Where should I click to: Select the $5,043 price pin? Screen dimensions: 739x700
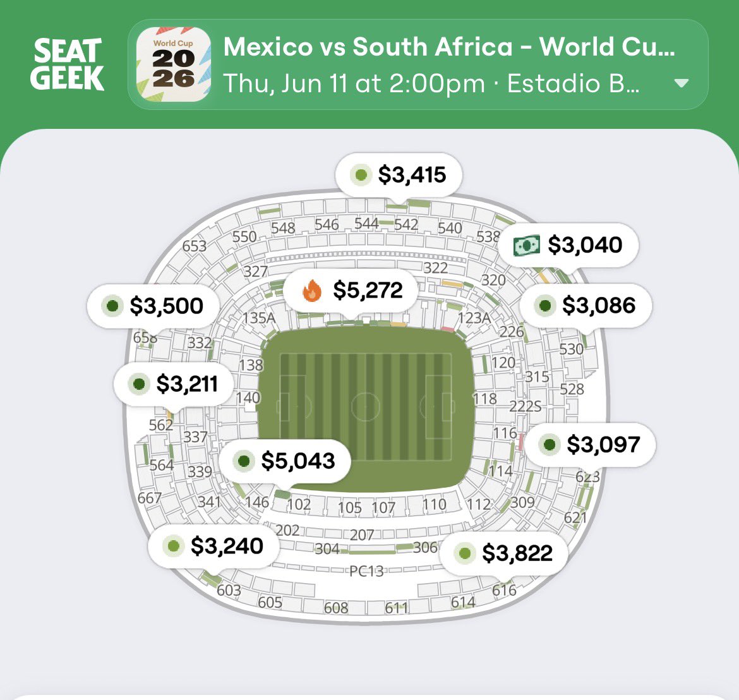click(285, 461)
